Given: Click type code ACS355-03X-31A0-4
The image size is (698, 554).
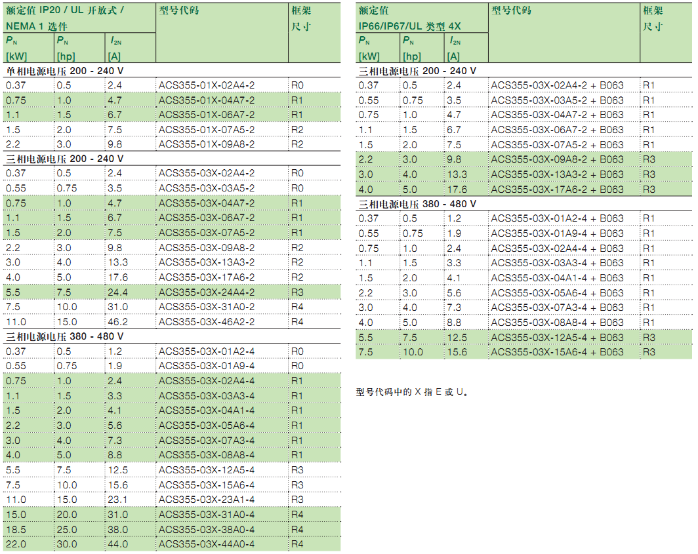Looking at the screenshot, I should click(207, 514).
